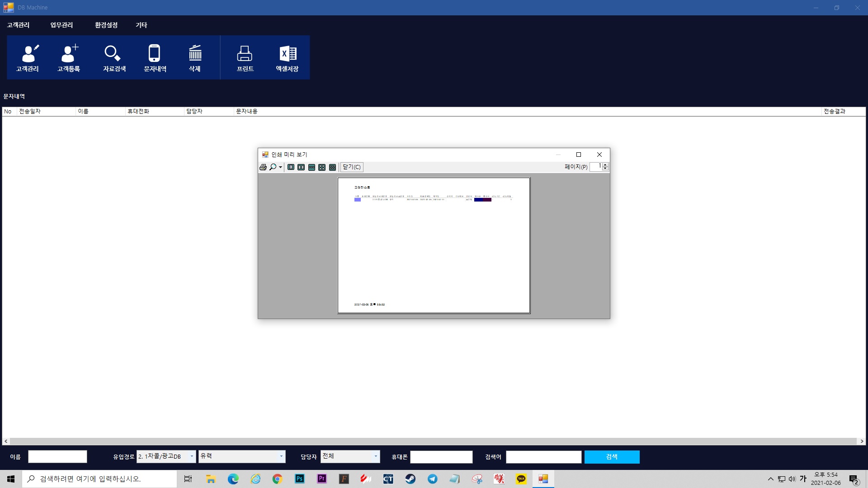Click the 휴대폰 input field
868x488 pixels.
pyautogui.click(x=441, y=457)
